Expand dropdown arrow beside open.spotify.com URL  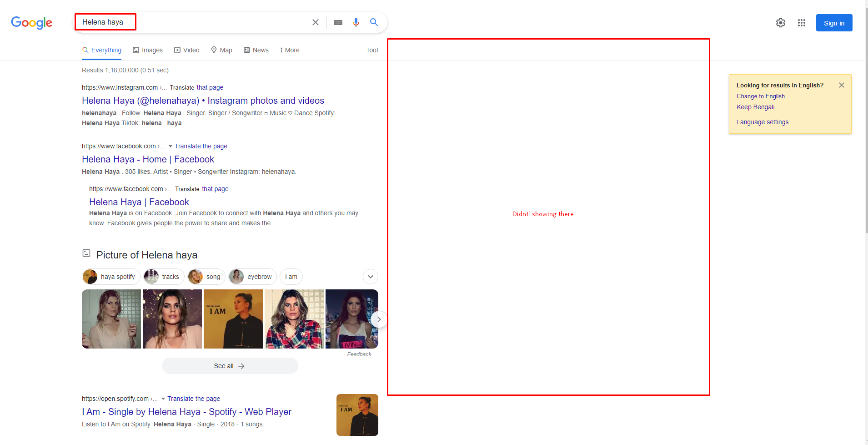pyautogui.click(x=163, y=399)
